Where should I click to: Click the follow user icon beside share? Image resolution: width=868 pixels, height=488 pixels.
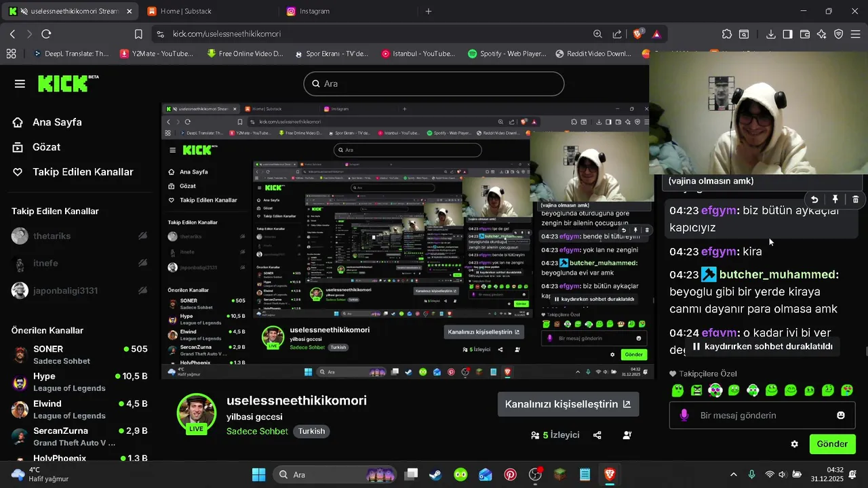tap(627, 435)
